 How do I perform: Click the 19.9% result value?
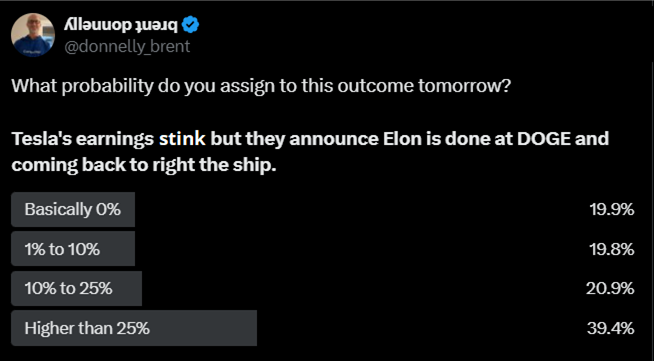pos(612,209)
